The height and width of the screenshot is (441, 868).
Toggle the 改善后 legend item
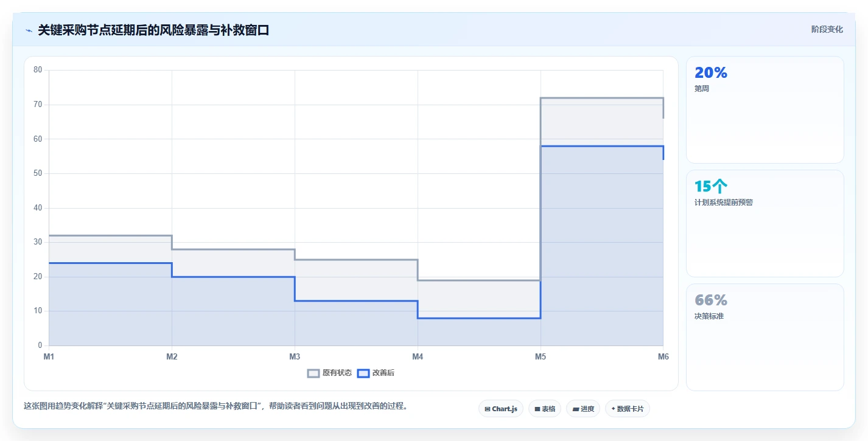pos(376,373)
